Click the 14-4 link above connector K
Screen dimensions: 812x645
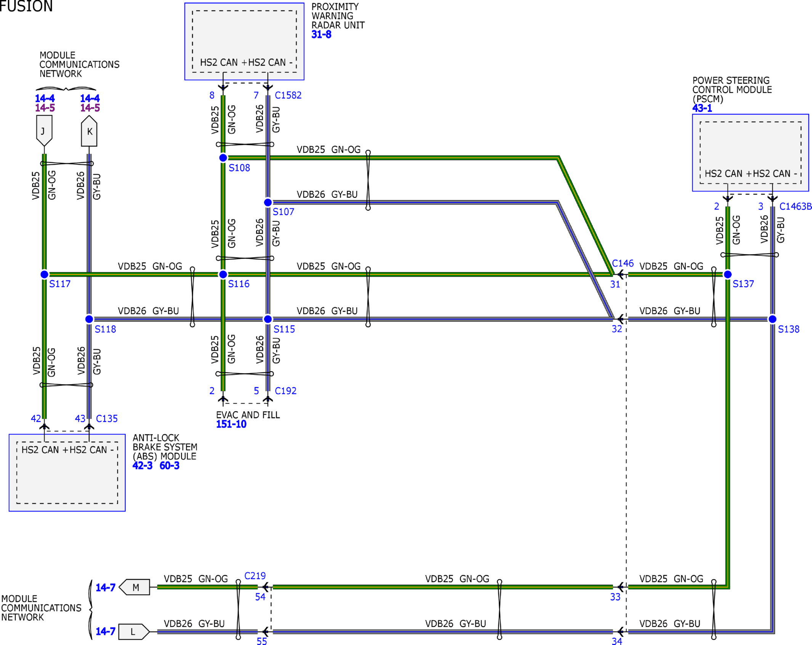90,98
